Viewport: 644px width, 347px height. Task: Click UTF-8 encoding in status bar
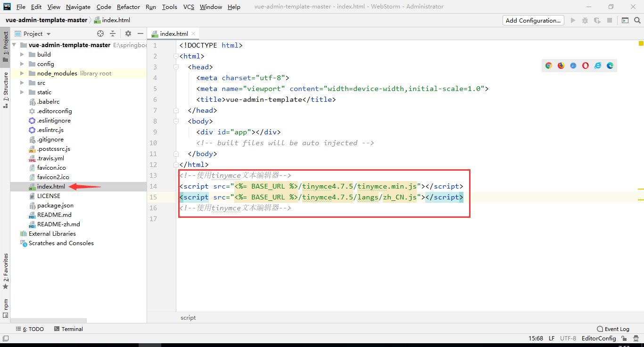(x=568, y=338)
